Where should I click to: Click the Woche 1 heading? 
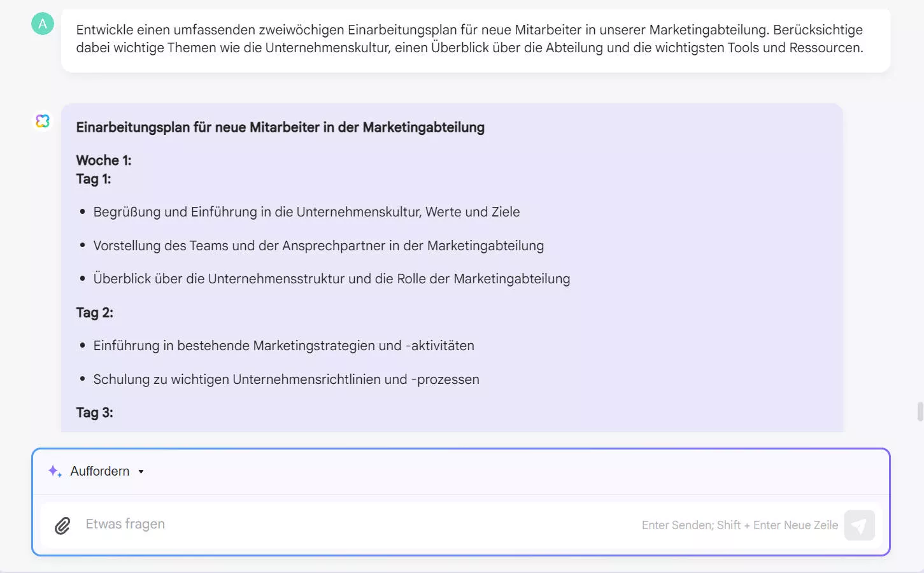pos(103,160)
